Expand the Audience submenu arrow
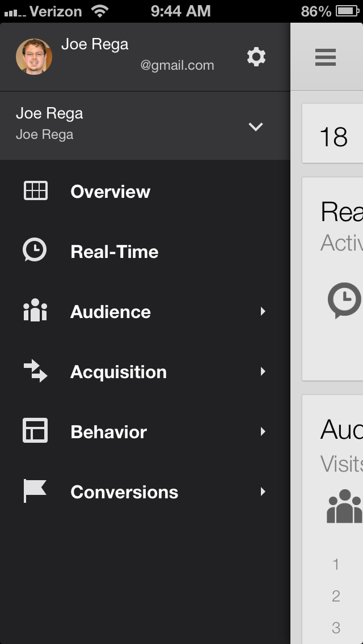363x644 pixels. pos(263,311)
